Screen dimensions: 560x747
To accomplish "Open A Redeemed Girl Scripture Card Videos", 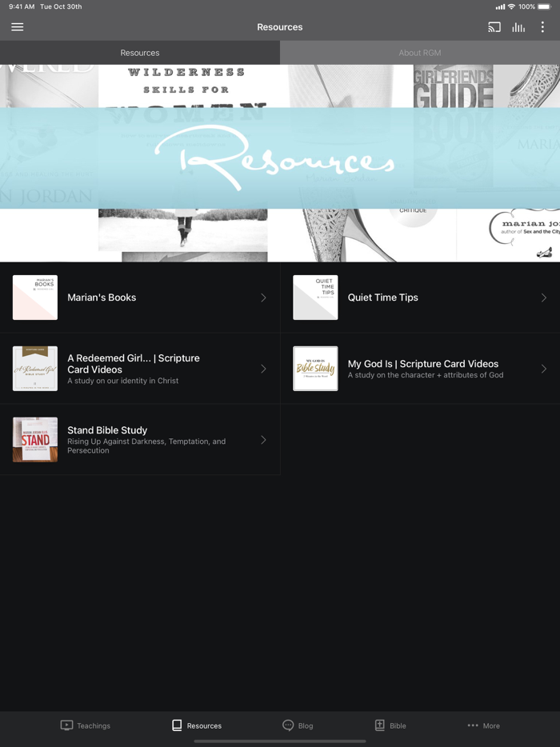I will (134, 363).
